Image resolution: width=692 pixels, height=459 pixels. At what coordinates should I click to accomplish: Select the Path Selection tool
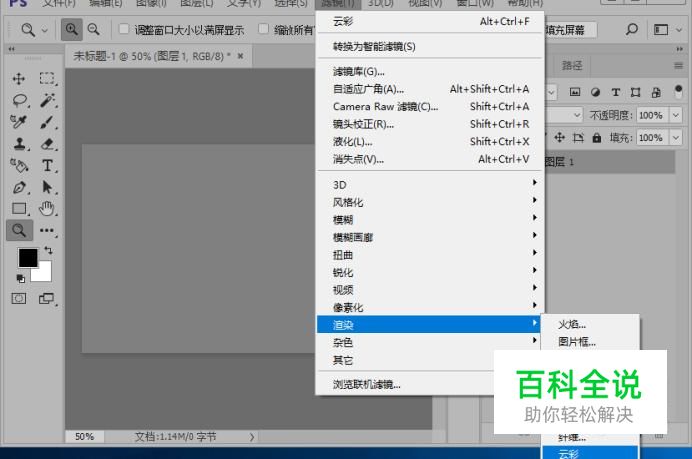coord(47,187)
